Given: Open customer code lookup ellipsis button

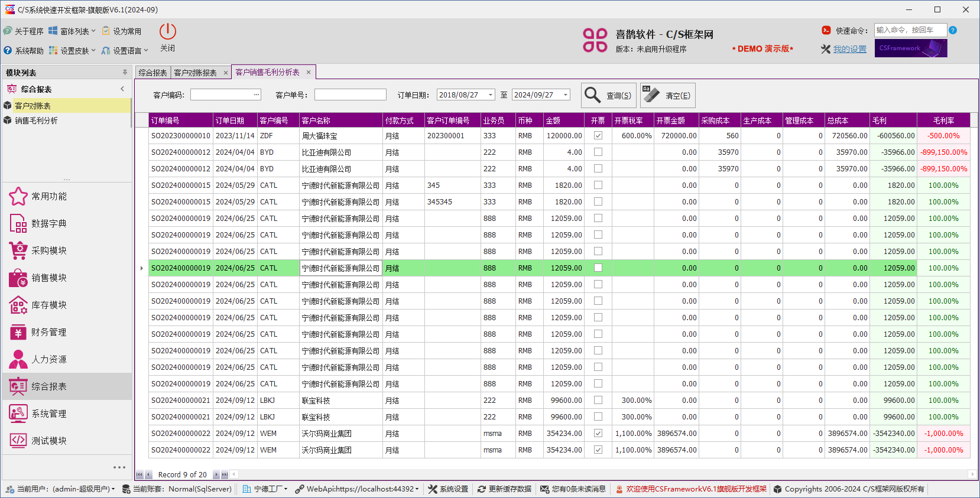Looking at the screenshot, I should (257, 95).
